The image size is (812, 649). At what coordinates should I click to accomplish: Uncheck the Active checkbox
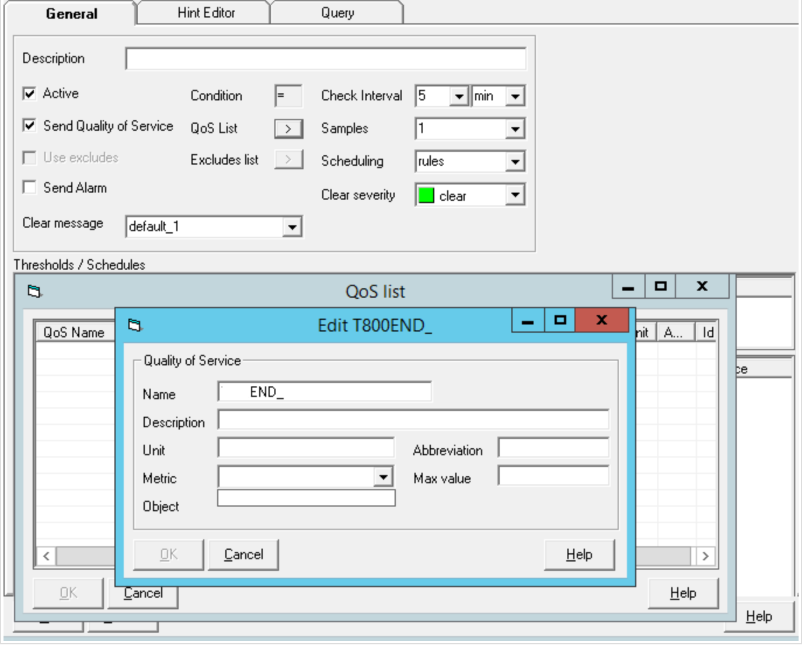(29, 93)
